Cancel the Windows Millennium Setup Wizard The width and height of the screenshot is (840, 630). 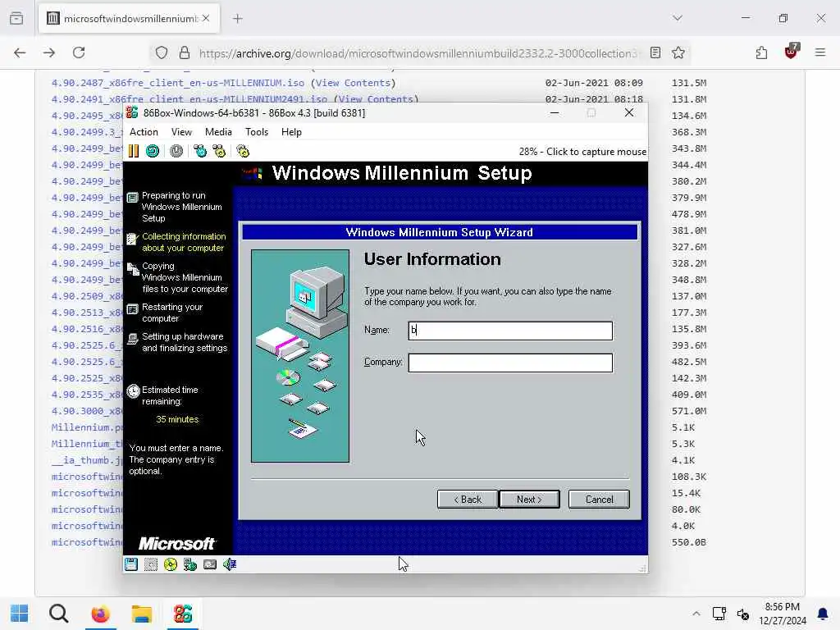(599, 500)
